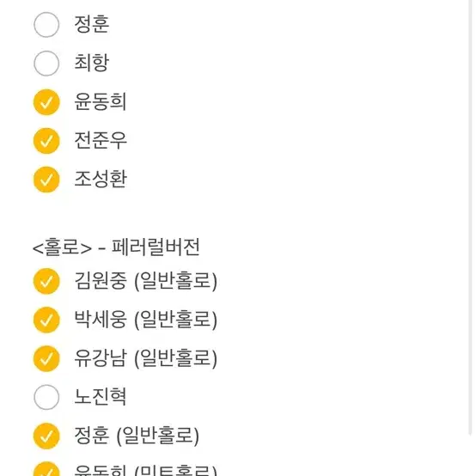Uncheck the 전준우 checkbox
Screen dimensions: 476x476
(46, 141)
